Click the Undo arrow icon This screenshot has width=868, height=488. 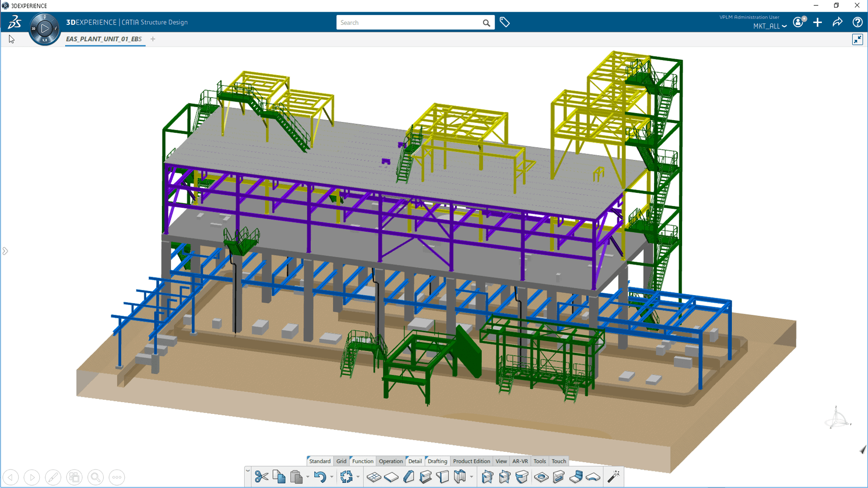[x=320, y=477]
